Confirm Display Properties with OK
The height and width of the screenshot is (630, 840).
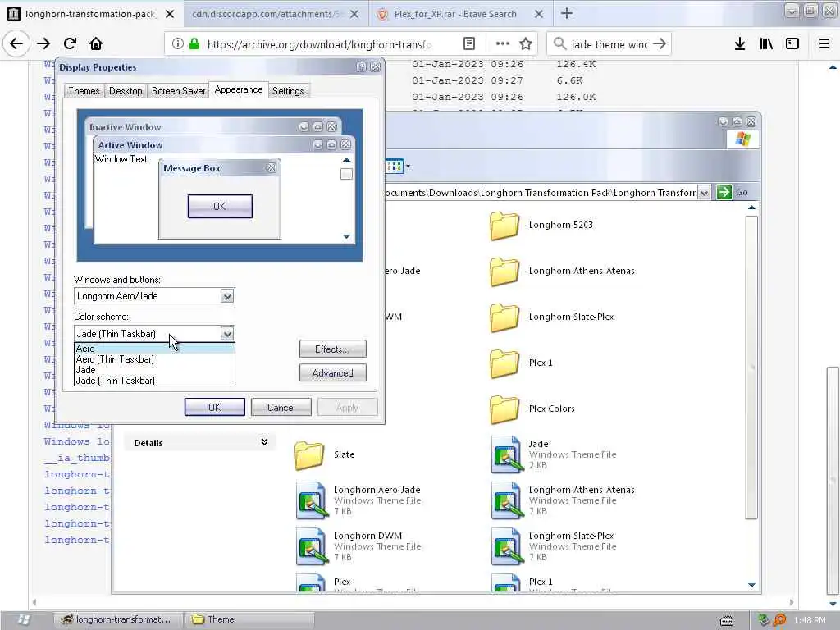tap(214, 408)
